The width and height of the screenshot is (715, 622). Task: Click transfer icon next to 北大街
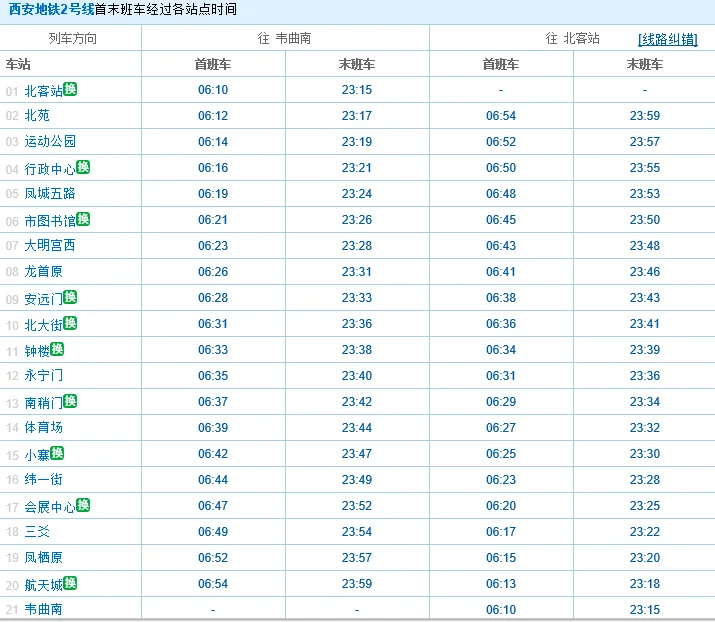pyautogui.click(x=70, y=323)
